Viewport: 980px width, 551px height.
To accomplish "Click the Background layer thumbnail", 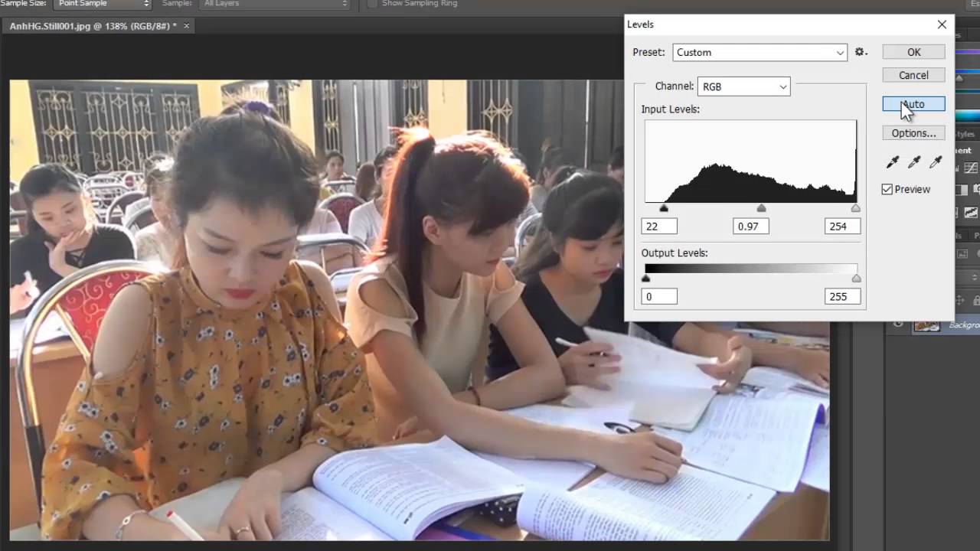I will [x=927, y=325].
